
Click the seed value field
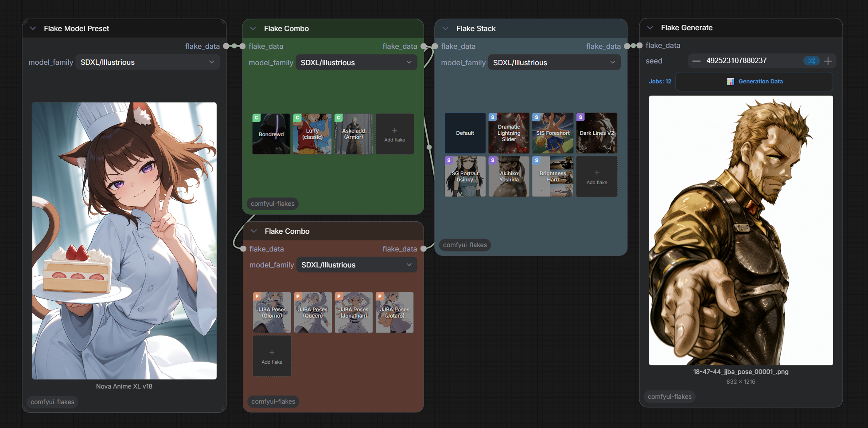736,61
